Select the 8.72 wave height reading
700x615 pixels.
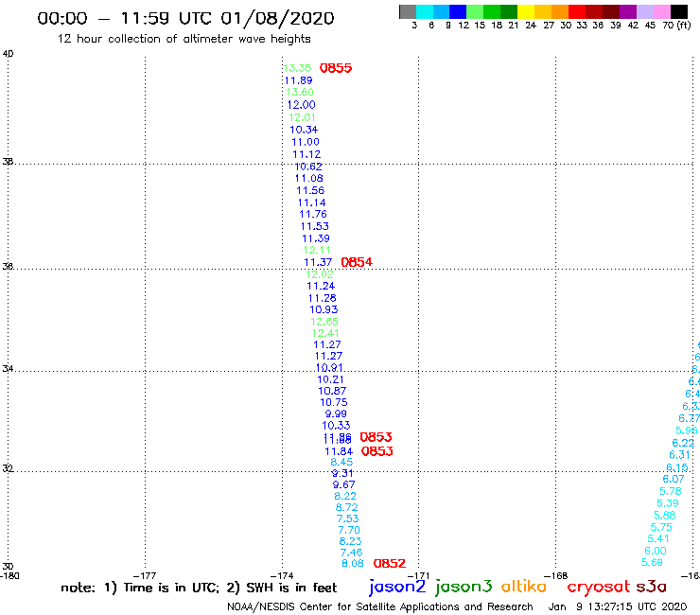[x=346, y=507]
